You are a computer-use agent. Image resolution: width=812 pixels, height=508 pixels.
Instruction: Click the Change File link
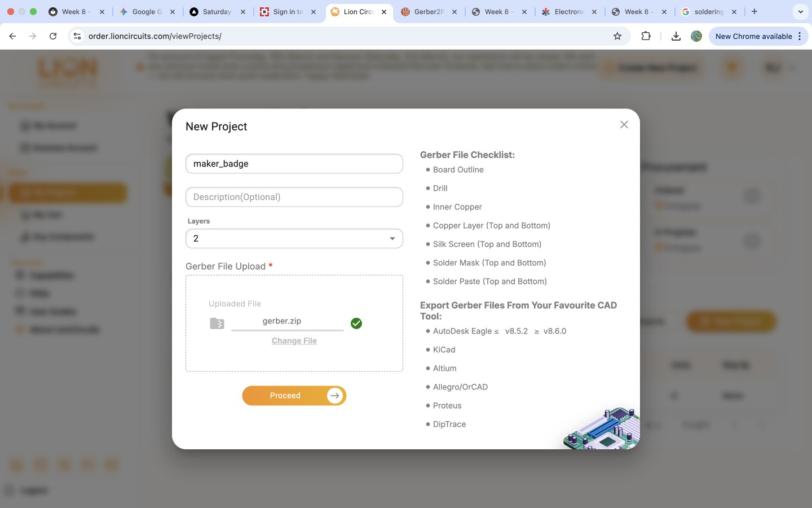(294, 341)
